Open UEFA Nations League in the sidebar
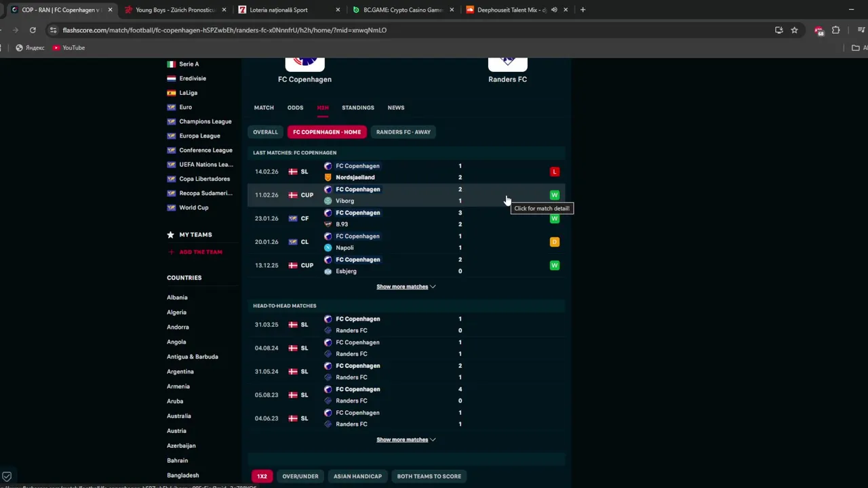Viewport: 868px width, 488px height. point(206,165)
